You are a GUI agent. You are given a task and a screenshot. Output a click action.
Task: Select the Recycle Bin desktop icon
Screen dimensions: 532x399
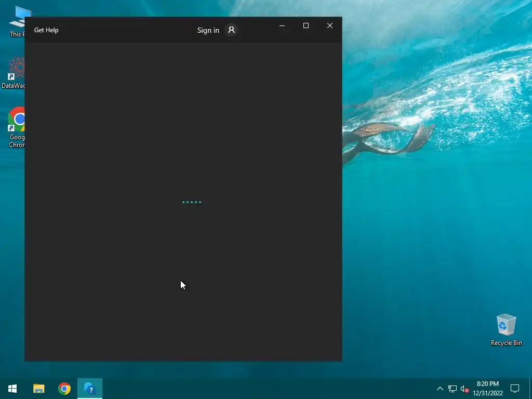(x=506, y=330)
